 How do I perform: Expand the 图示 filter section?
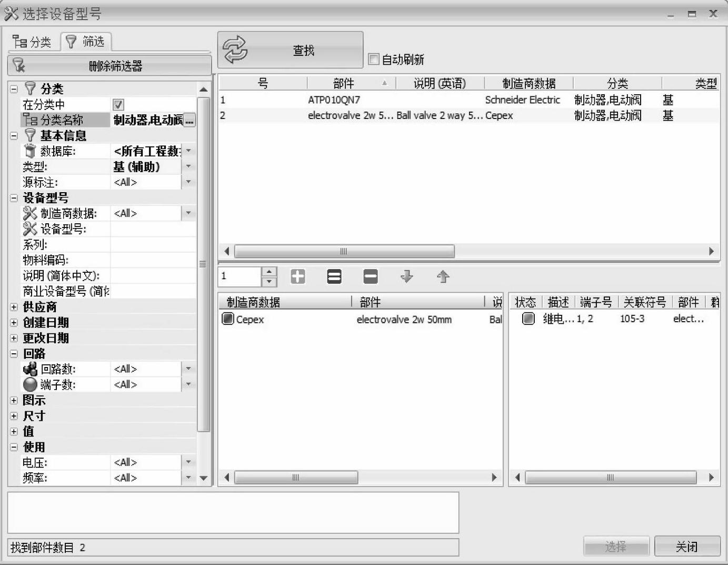point(14,401)
